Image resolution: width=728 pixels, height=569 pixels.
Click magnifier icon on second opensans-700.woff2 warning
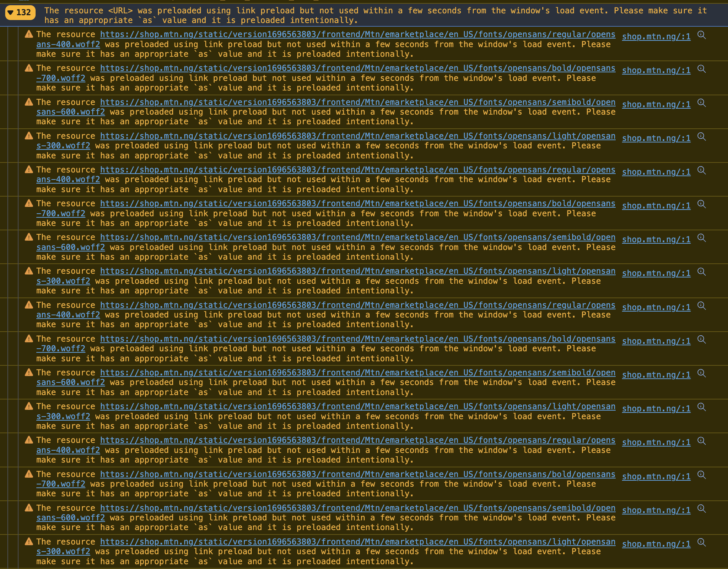coord(701,204)
